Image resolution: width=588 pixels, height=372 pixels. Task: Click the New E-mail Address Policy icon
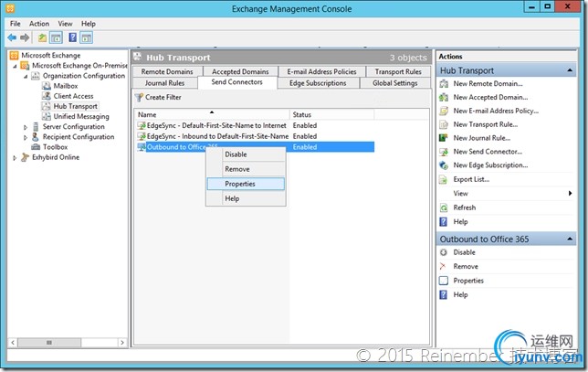444,111
